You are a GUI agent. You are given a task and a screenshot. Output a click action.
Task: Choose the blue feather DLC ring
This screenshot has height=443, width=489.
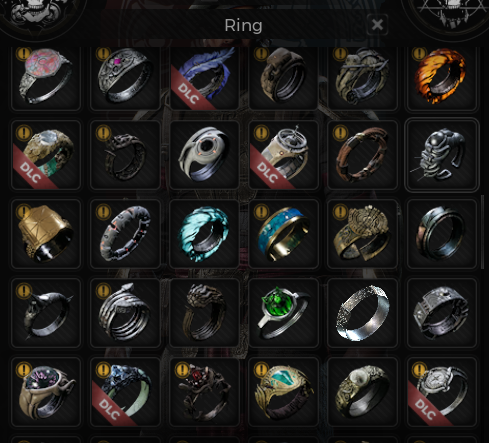point(204,79)
